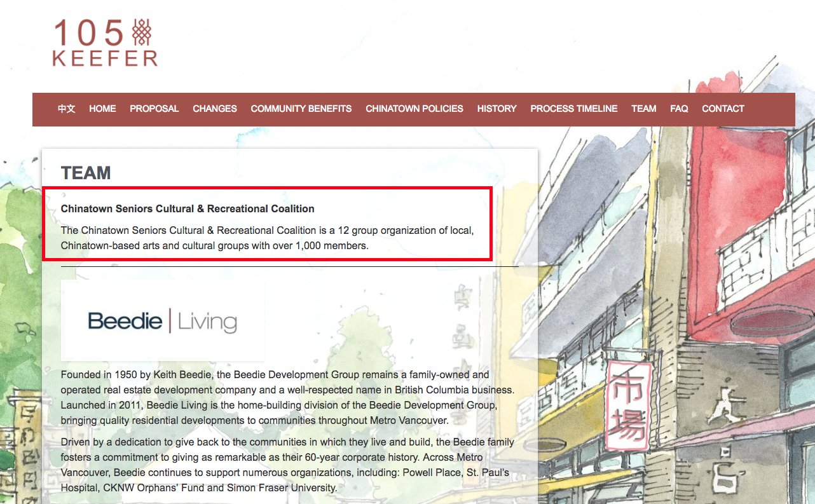Image resolution: width=815 pixels, height=504 pixels.
Task: Open the FAQ page
Action: click(x=679, y=109)
